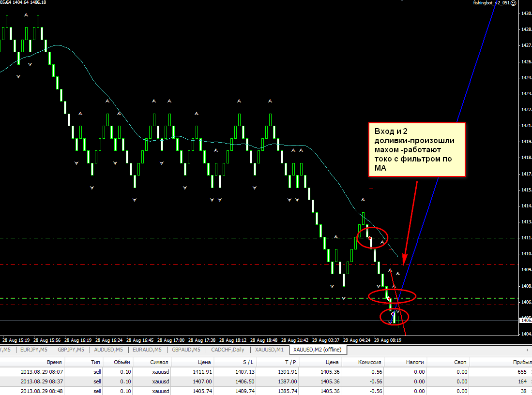Open the EURAUD,M5 chart tab
Image resolution: width=532 pixels, height=395 pixels.
coord(147,350)
